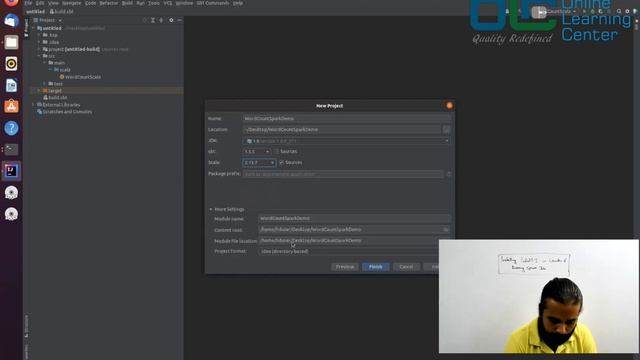The width and height of the screenshot is (640, 360).
Task: Click the Content root field
Action: (x=351, y=229)
